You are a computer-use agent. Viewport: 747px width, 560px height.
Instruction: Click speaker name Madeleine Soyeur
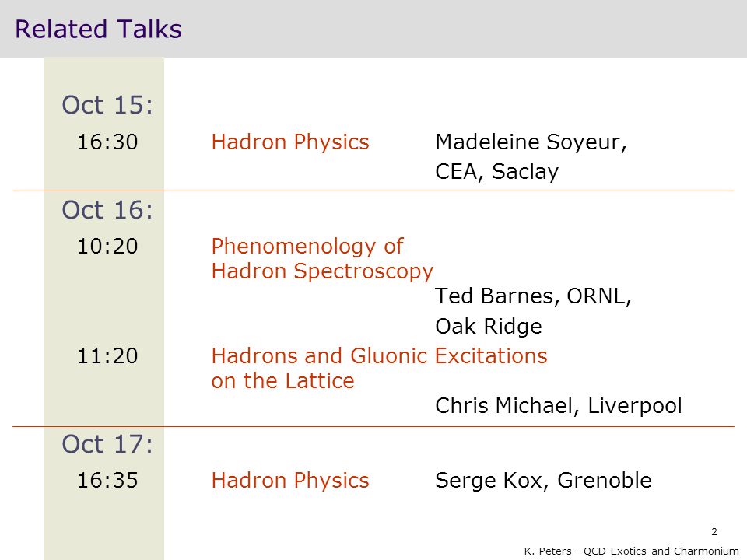click(x=531, y=142)
